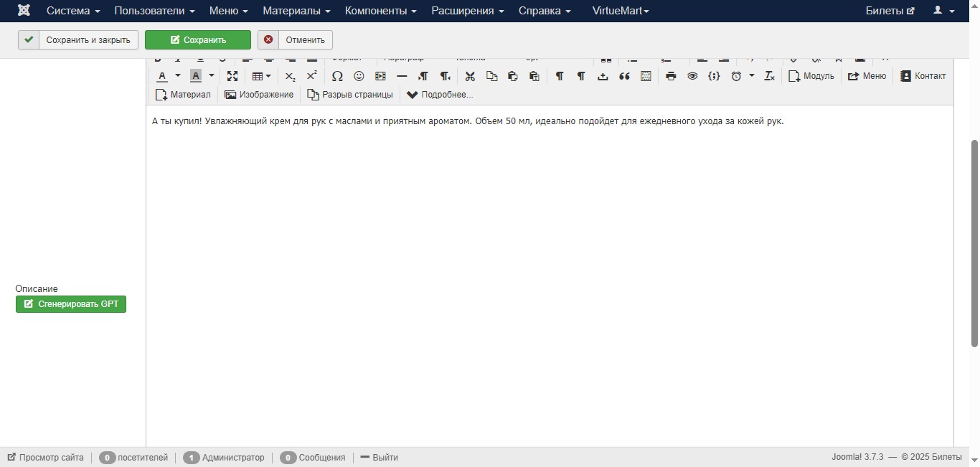Screen dimensions: 980x467
Task: Insert a horizontal line
Action: [402, 76]
